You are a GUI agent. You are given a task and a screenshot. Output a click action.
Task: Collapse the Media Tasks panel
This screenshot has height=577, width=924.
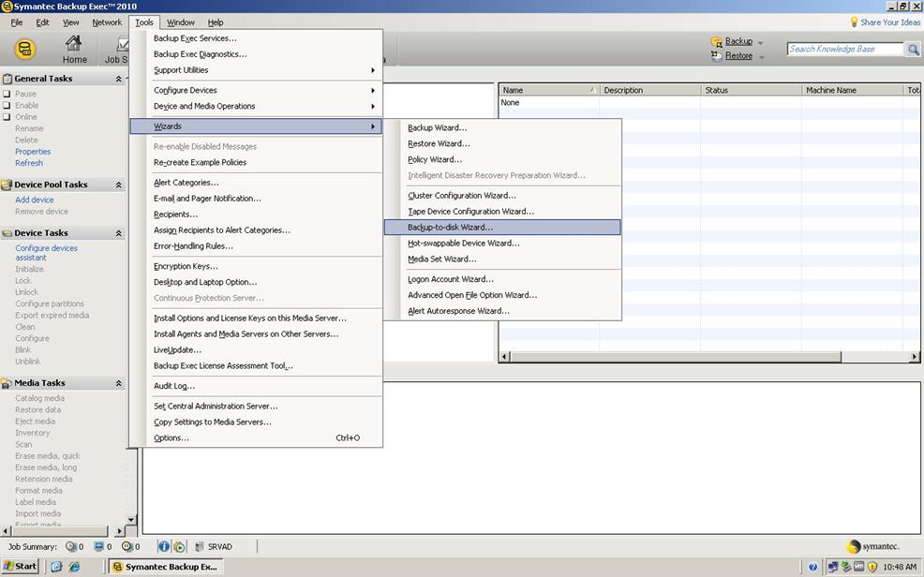(x=118, y=383)
